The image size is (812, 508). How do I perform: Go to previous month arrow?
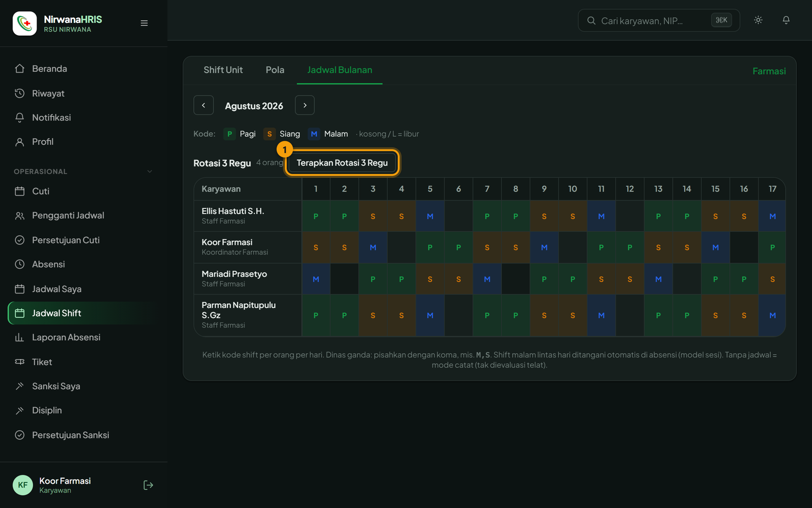pyautogui.click(x=204, y=105)
